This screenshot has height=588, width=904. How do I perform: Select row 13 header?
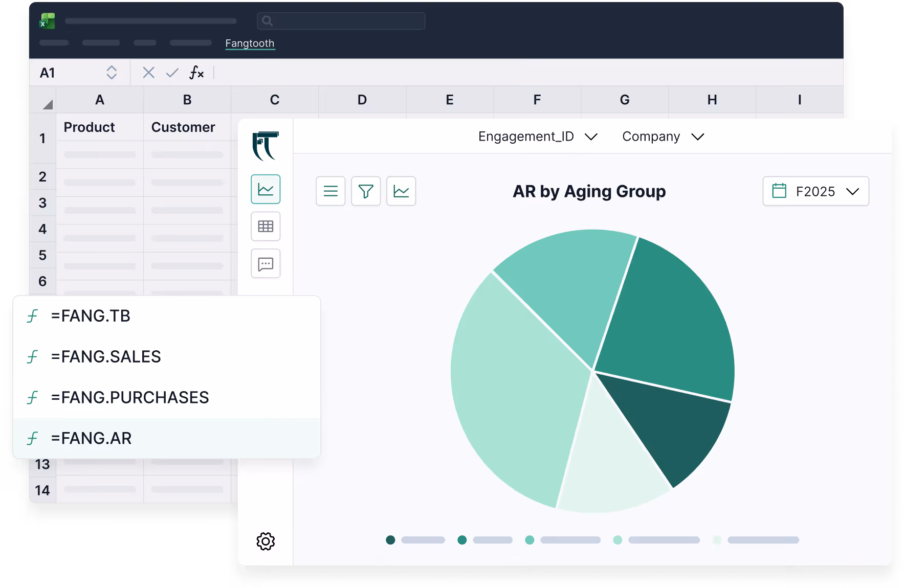point(42,464)
